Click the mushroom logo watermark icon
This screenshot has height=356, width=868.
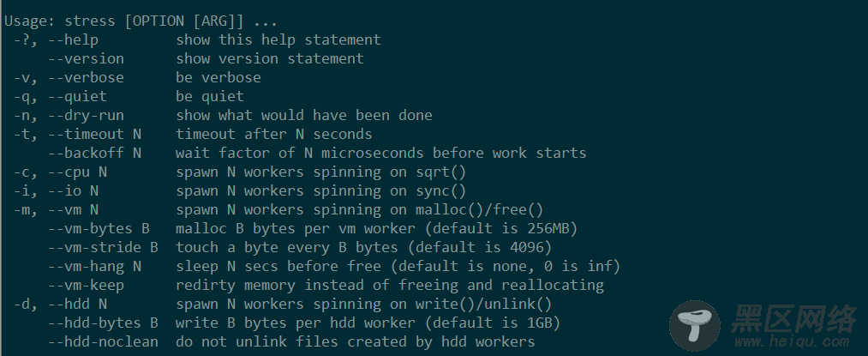(694, 326)
